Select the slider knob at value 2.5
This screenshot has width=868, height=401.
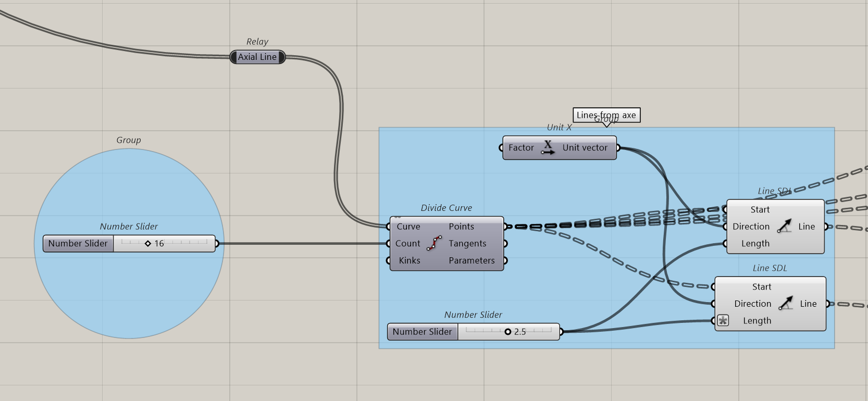tap(508, 331)
